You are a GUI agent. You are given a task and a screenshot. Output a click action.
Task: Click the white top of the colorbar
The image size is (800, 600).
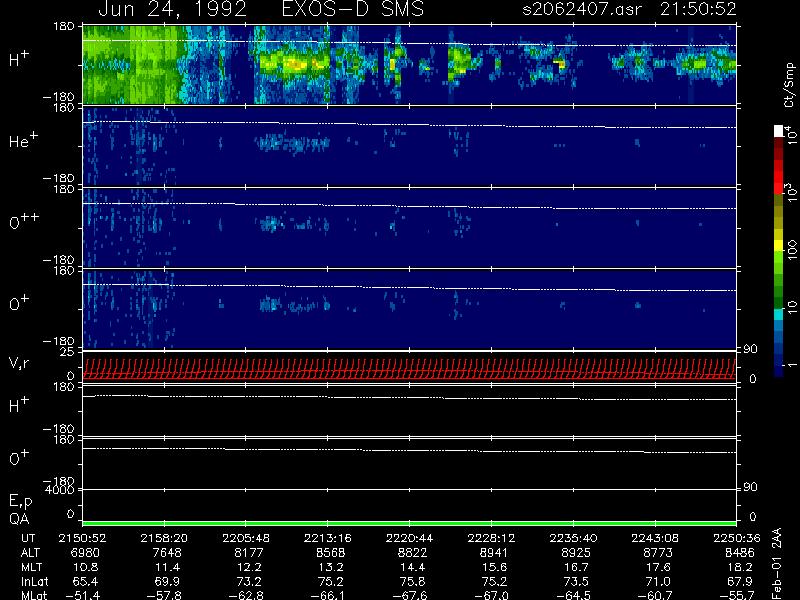pos(779,131)
